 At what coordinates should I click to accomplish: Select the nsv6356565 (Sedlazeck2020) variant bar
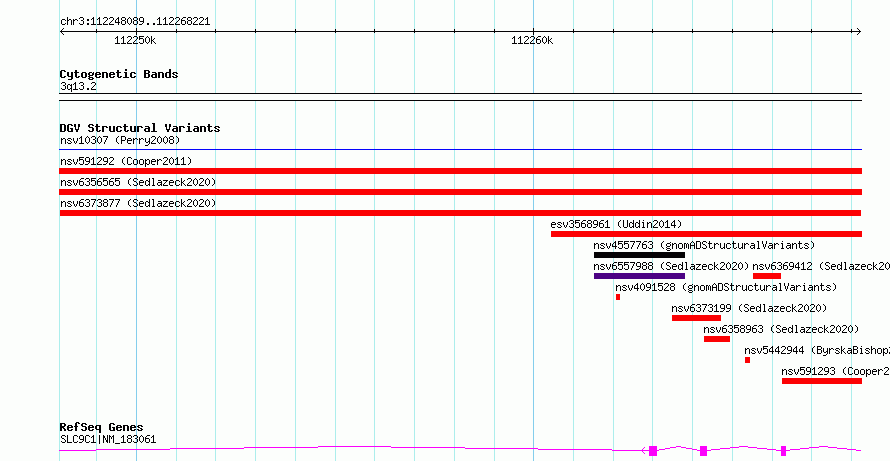tap(461, 192)
